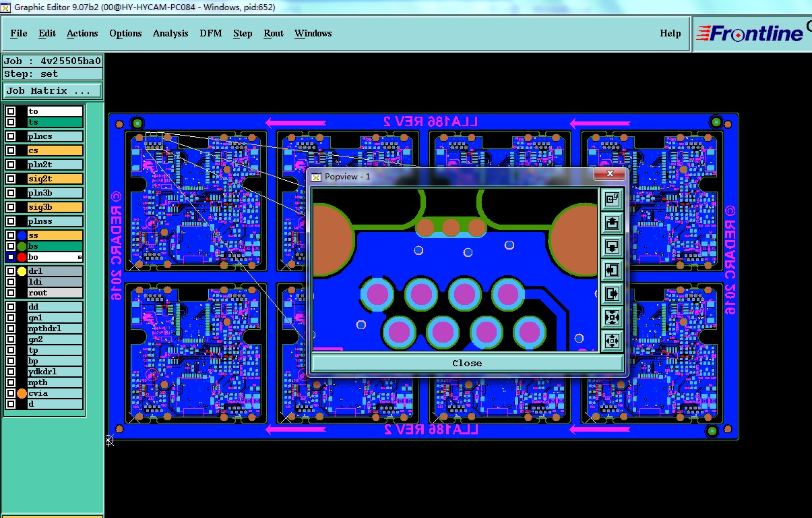Click the Graphic Editor title bar icon
Screen dimensions: 812x518
(6, 7)
